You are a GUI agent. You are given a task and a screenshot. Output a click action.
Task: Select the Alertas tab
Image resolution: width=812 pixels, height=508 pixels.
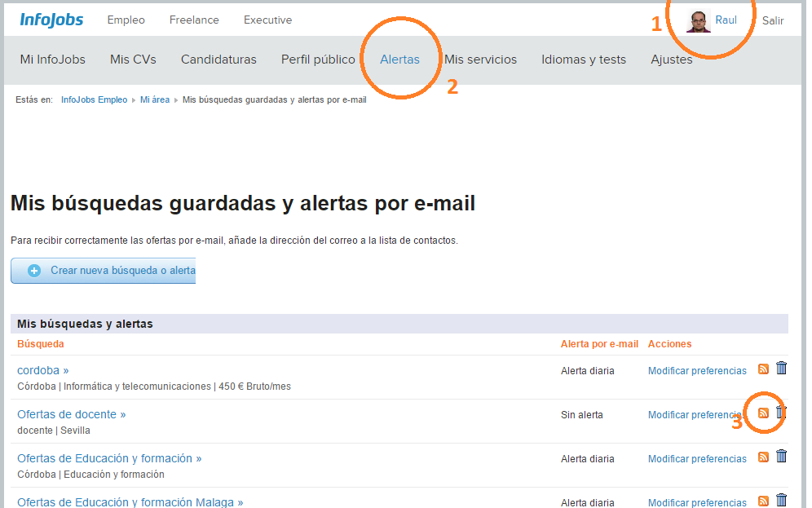(399, 60)
